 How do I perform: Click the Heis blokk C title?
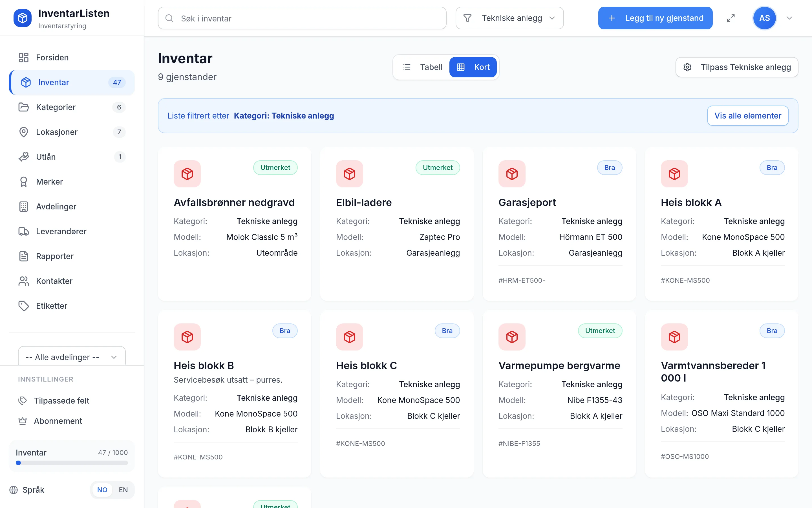pos(367,365)
